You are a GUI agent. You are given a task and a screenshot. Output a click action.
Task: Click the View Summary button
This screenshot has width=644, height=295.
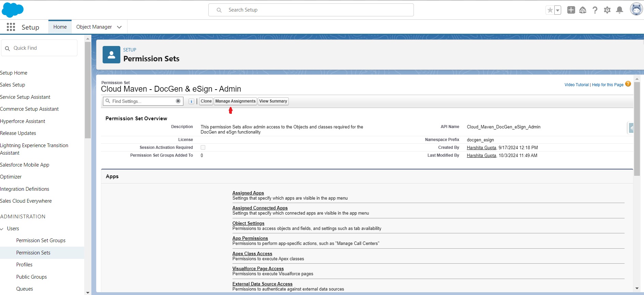tap(273, 101)
